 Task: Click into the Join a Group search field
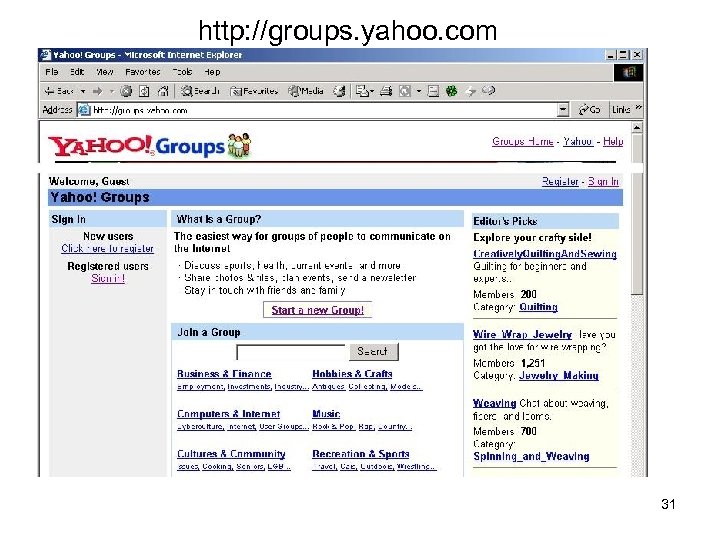[291, 352]
